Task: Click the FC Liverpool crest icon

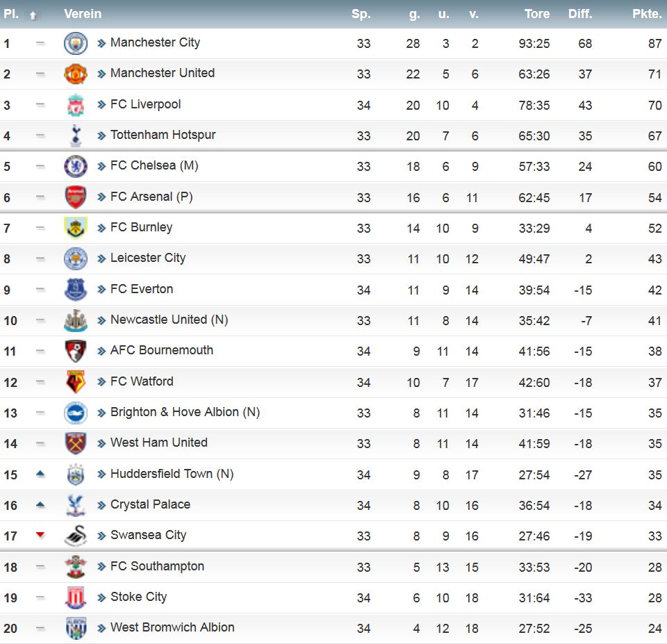Action: pos(75,105)
